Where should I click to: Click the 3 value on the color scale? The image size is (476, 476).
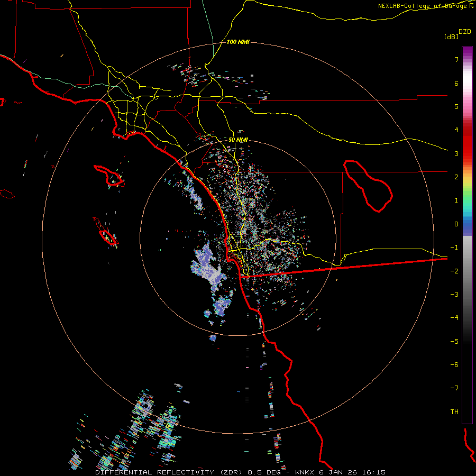[x=456, y=153]
